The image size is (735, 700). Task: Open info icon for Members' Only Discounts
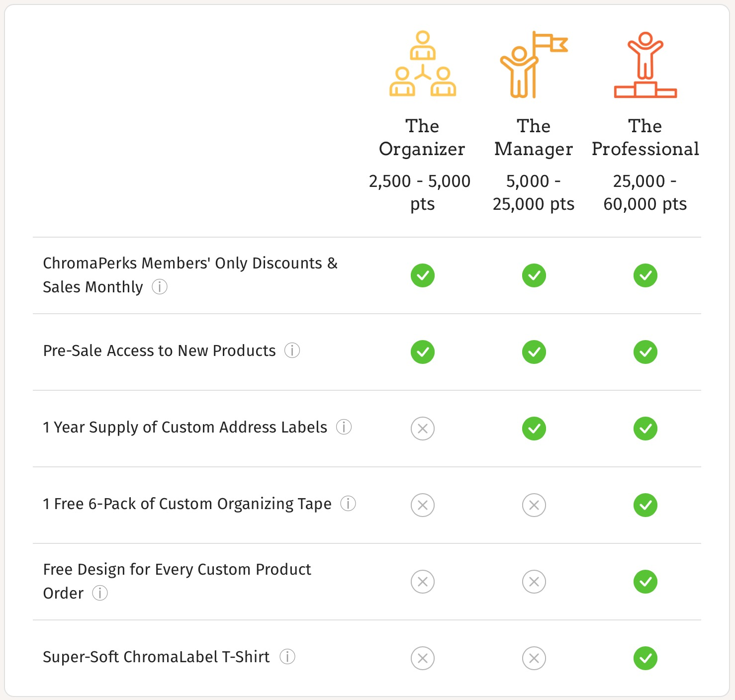[160, 287]
